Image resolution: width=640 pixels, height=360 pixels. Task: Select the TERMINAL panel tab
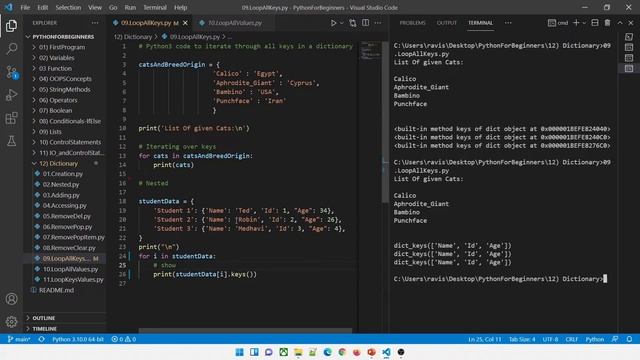tap(480, 23)
